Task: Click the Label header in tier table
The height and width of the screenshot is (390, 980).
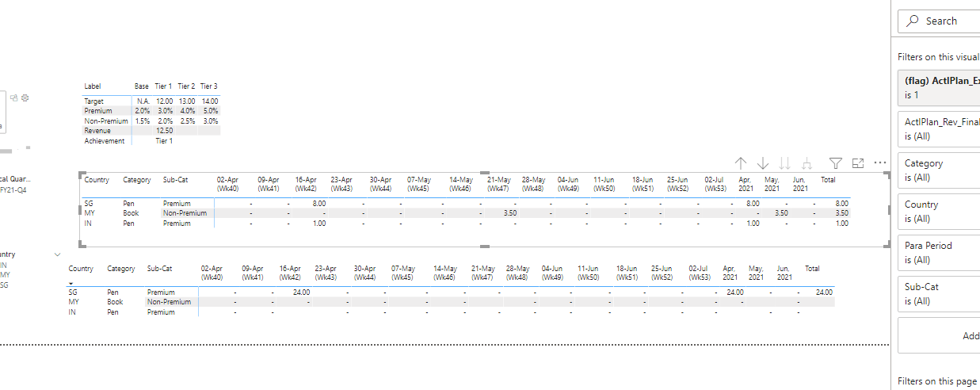Action: click(93, 86)
